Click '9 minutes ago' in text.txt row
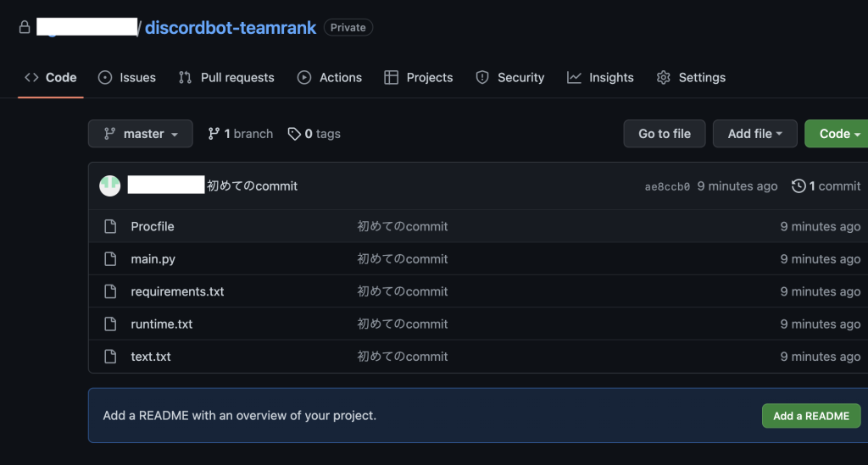This screenshot has height=465, width=868. point(820,357)
